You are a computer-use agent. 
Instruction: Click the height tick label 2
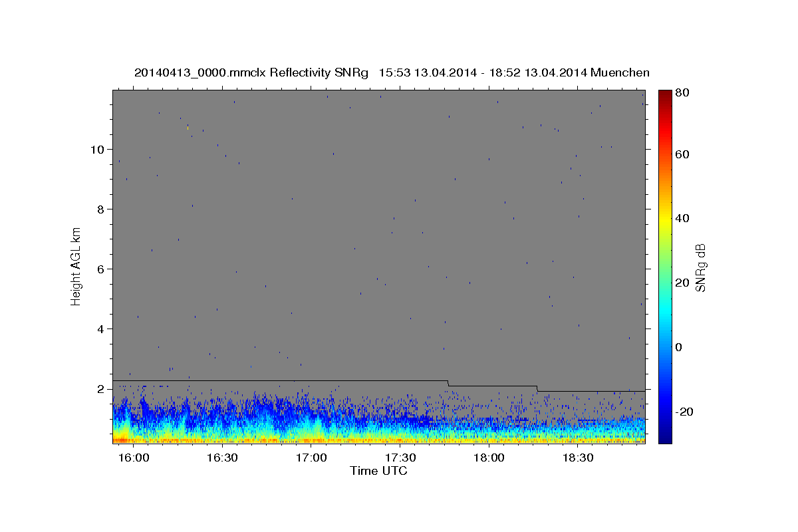[101, 389]
